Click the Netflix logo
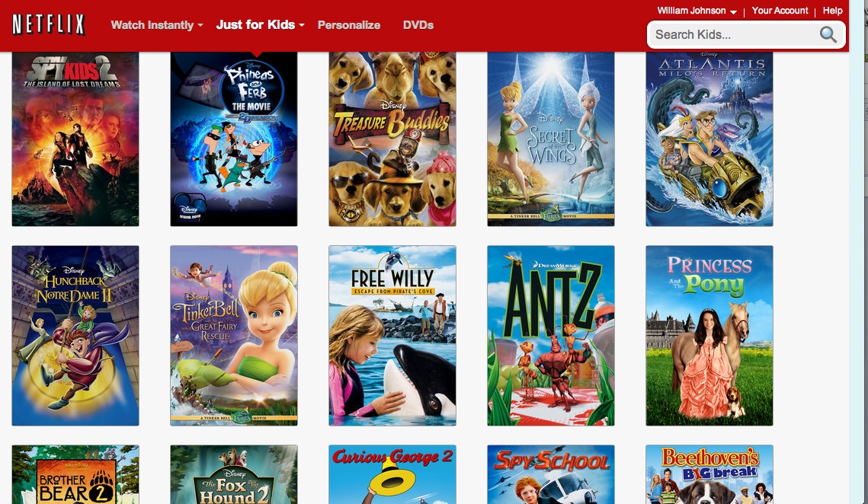This screenshot has width=868, height=504. pos(49,24)
